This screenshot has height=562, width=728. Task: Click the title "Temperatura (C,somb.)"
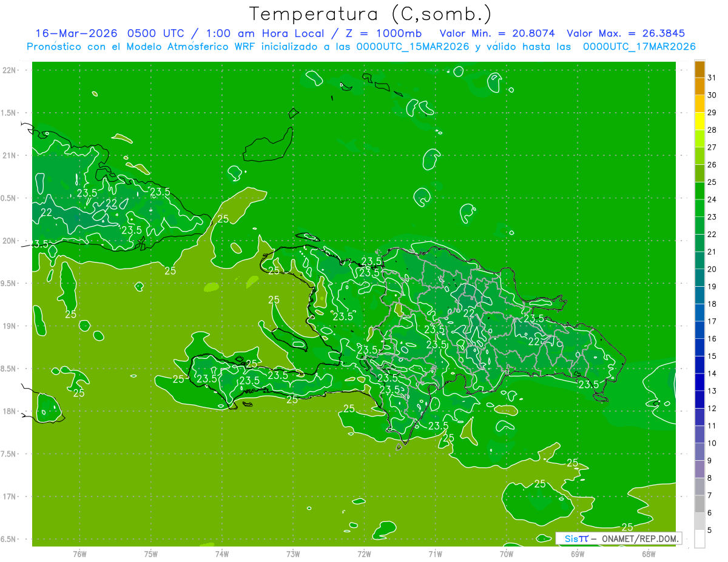(x=370, y=13)
